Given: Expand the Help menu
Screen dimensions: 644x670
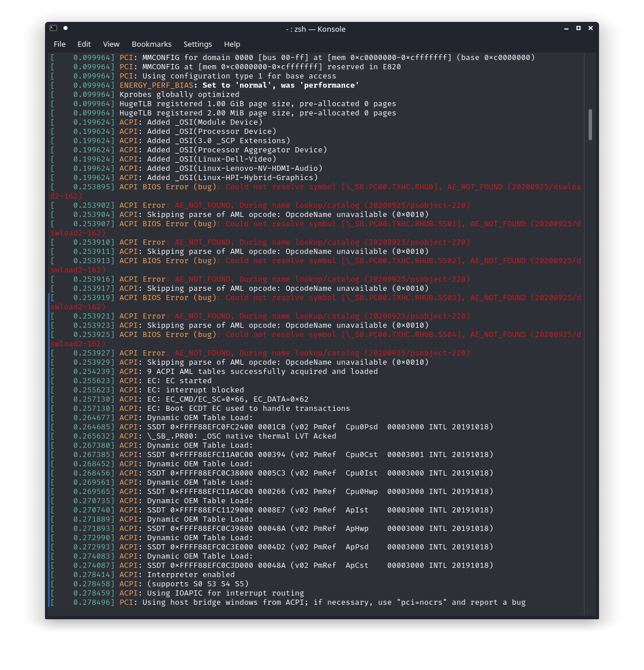Looking at the screenshot, I should (x=232, y=44).
